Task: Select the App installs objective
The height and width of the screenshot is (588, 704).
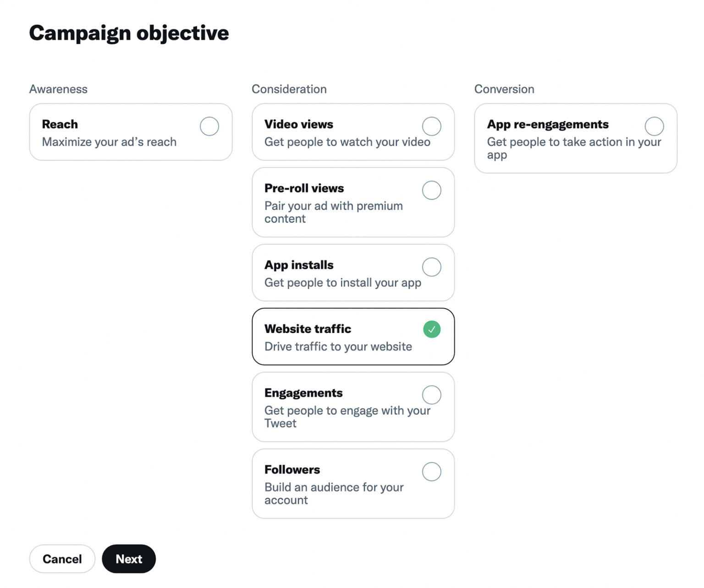Action: [431, 267]
